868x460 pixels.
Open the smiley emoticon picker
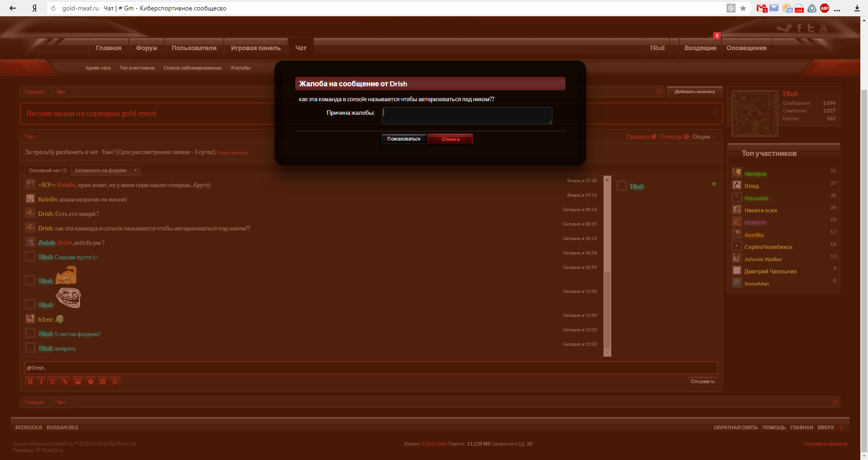pos(115,382)
